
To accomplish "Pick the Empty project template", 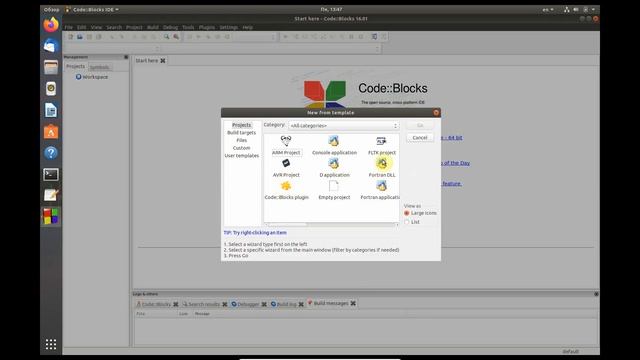I will click(334, 190).
